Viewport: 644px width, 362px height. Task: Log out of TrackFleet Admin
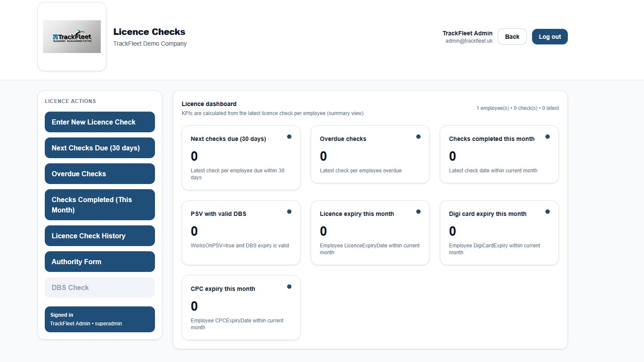pyautogui.click(x=550, y=37)
